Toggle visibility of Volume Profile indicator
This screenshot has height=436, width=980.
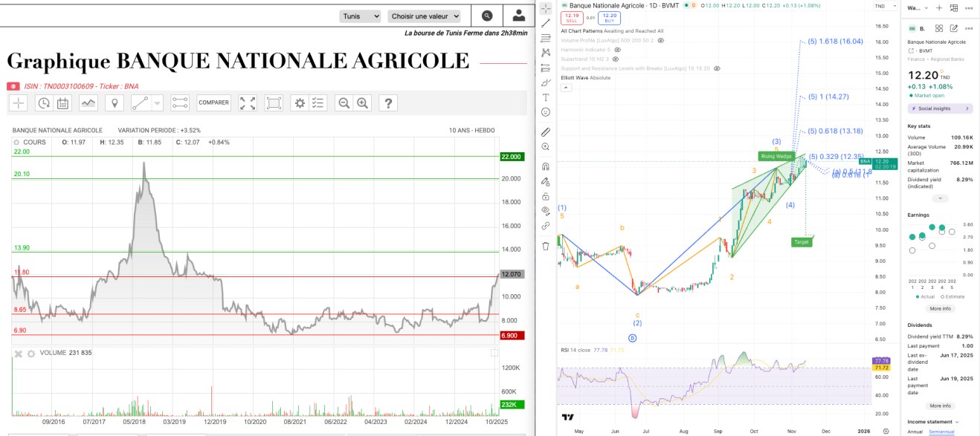click(x=660, y=40)
